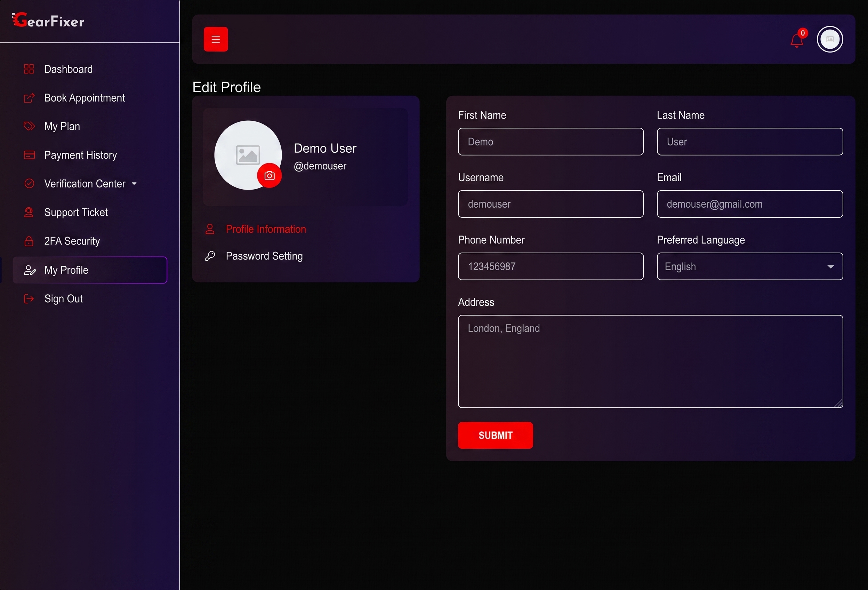
Task: Open the user avatar in top bar
Action: [x=829, y=39]
